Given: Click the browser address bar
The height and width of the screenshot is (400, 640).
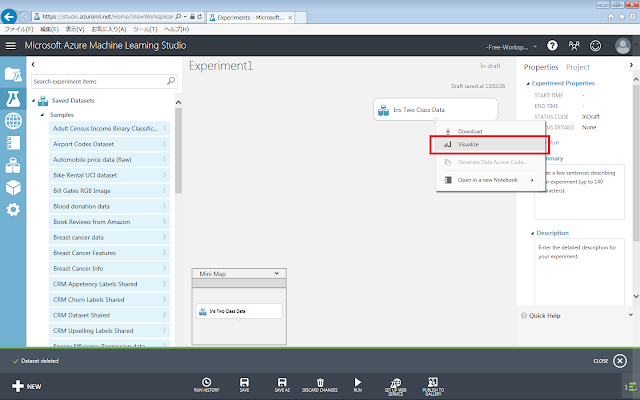Looking at the screenshot, I should [x=107, y=17].
